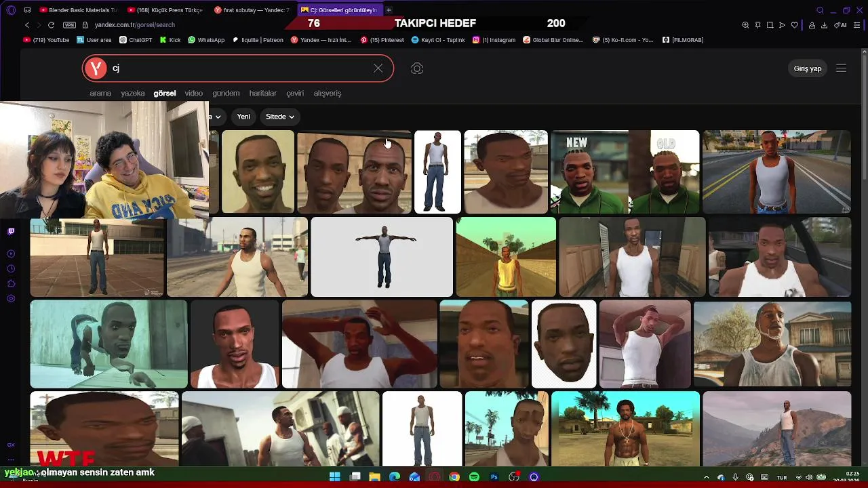Click the player toolbar icon

coord(782,25)
